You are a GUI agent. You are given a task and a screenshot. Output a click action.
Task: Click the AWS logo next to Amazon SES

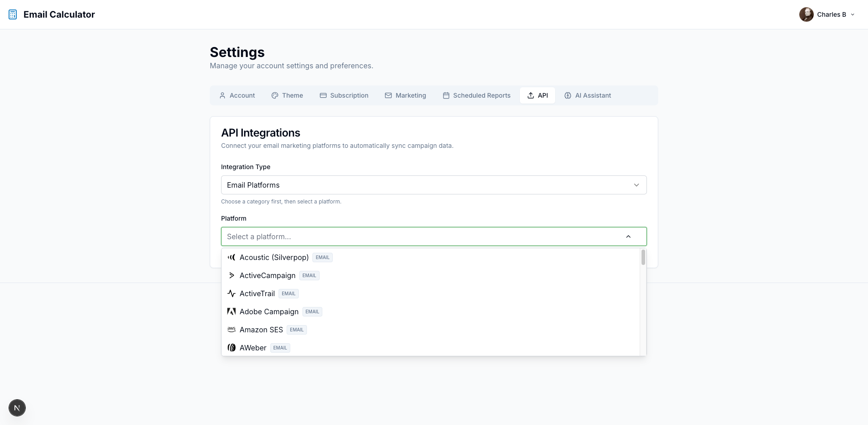pos(231,330)
